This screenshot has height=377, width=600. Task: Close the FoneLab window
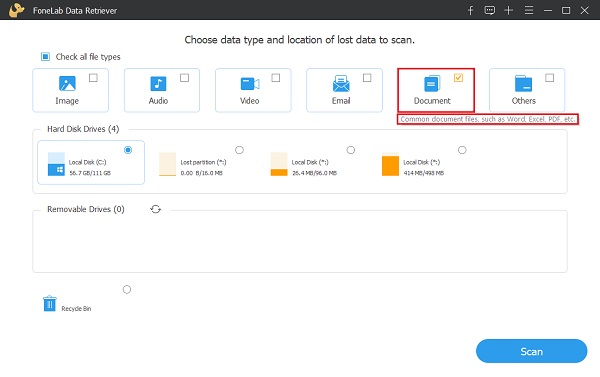tap(584, 10)
